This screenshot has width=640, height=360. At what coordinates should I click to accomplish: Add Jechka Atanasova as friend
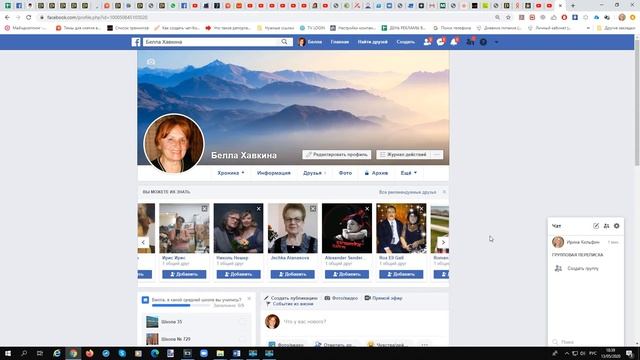pyautogui.click(x=293, y=274)
